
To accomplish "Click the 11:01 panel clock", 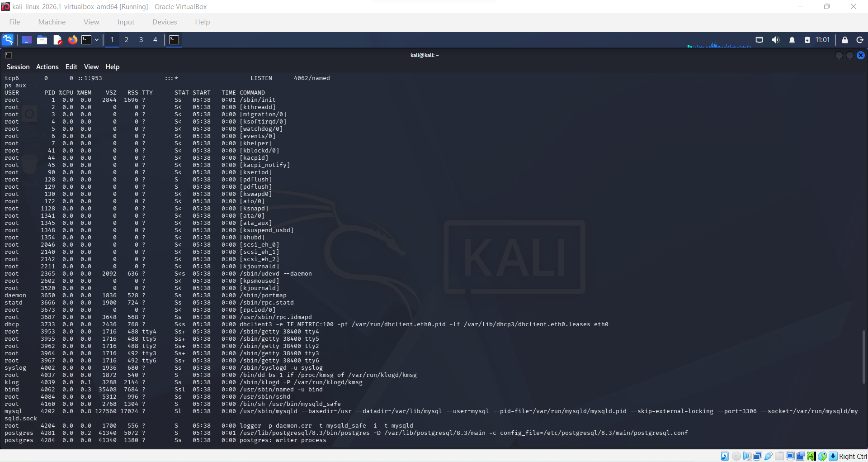I will [x=823, y=40].
